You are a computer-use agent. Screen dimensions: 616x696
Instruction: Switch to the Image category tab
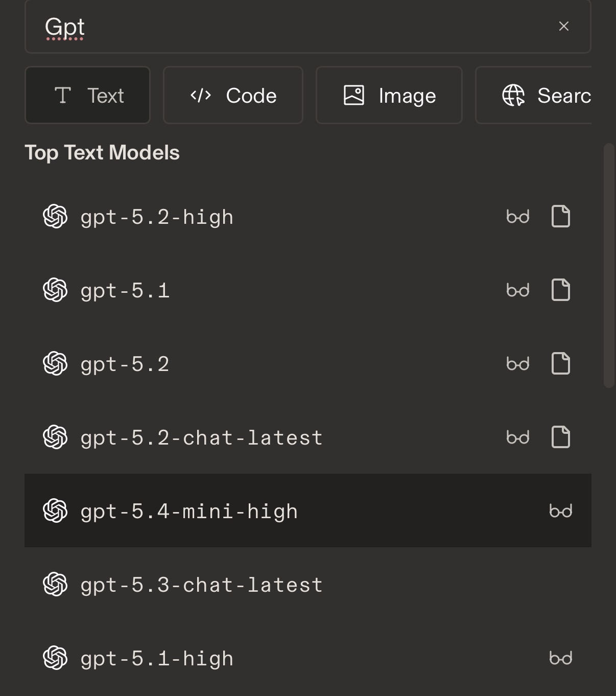coord(389,95)
